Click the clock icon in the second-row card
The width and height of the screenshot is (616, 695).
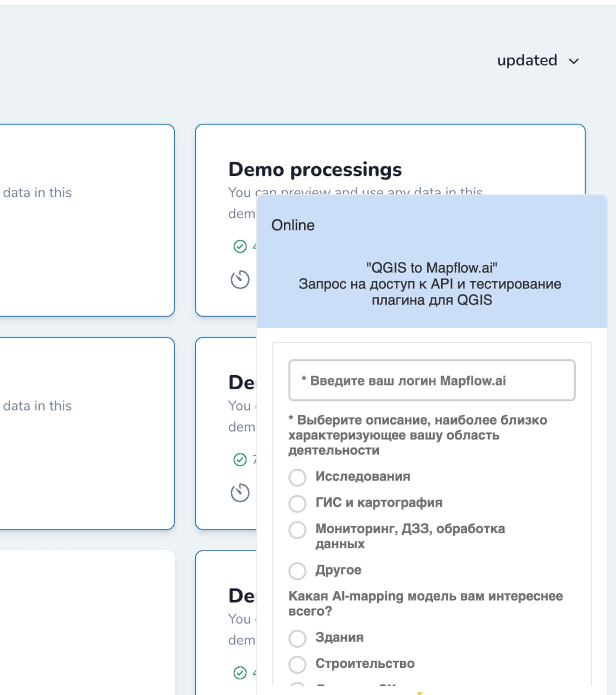[240, 492]
